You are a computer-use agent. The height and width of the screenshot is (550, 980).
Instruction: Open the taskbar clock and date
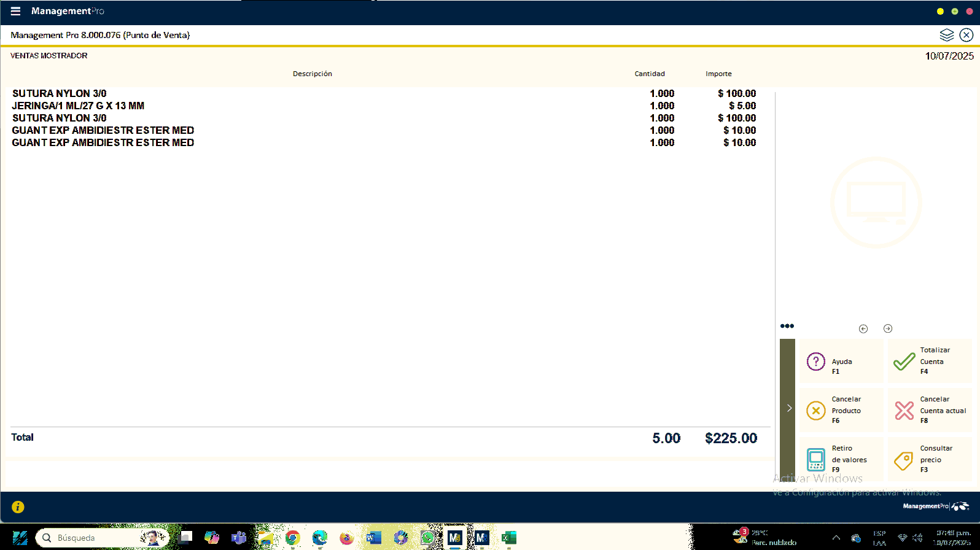coord(952,538)
